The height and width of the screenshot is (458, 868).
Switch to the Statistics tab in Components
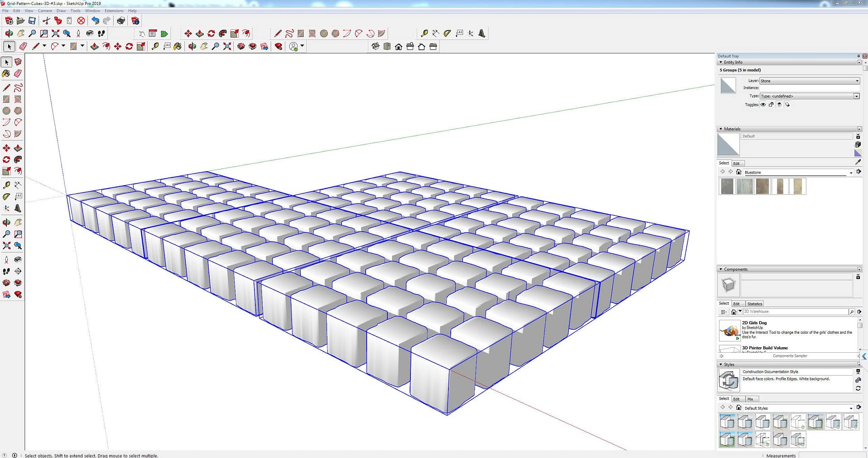(755, 304)
